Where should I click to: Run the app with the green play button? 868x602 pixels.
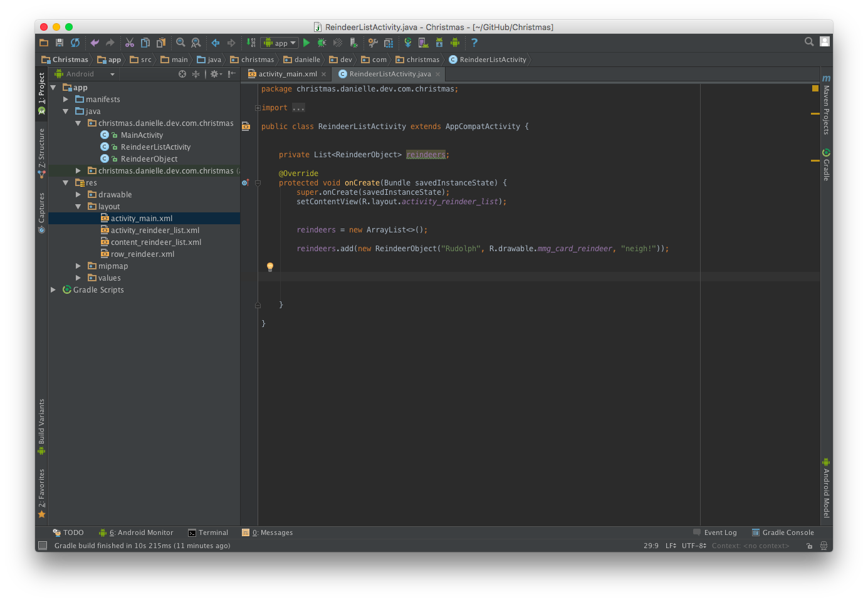[x=306, y=43]
